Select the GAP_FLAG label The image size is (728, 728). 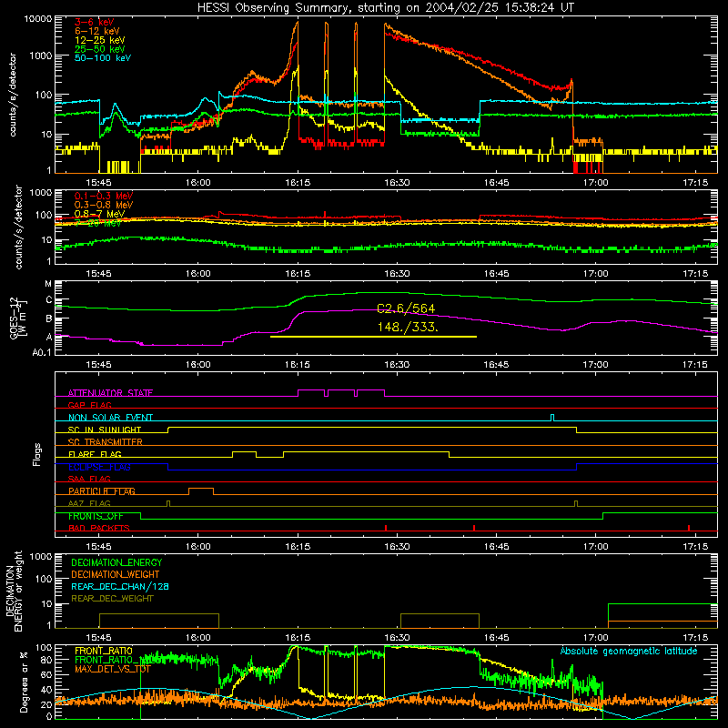89,405
